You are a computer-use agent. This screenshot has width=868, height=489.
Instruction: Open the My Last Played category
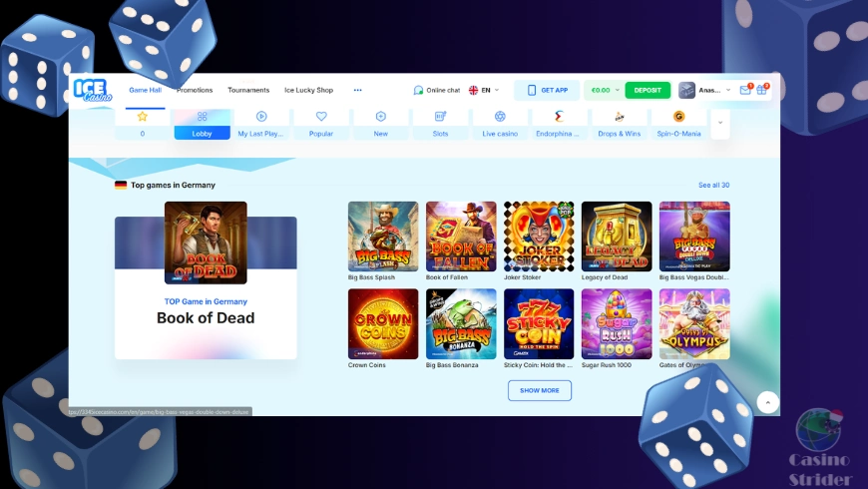click(261, 123)
